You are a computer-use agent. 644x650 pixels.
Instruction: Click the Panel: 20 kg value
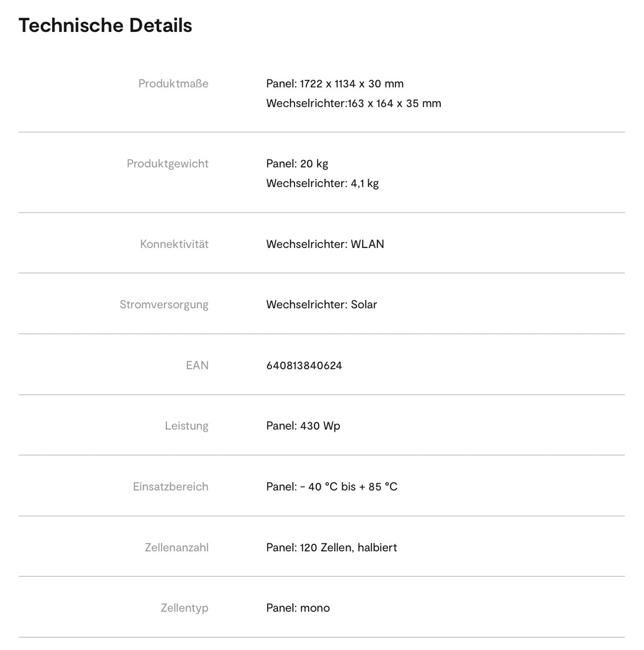(297, 164)
